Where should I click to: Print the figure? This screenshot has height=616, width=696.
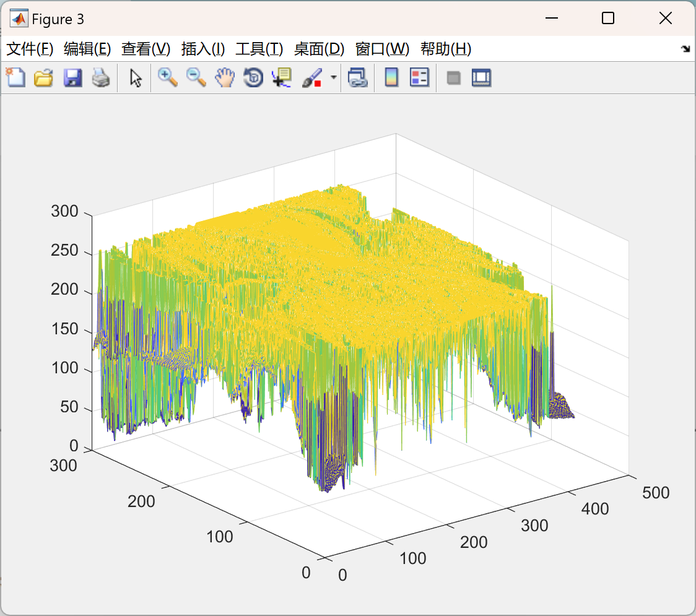tap(101, 77)
